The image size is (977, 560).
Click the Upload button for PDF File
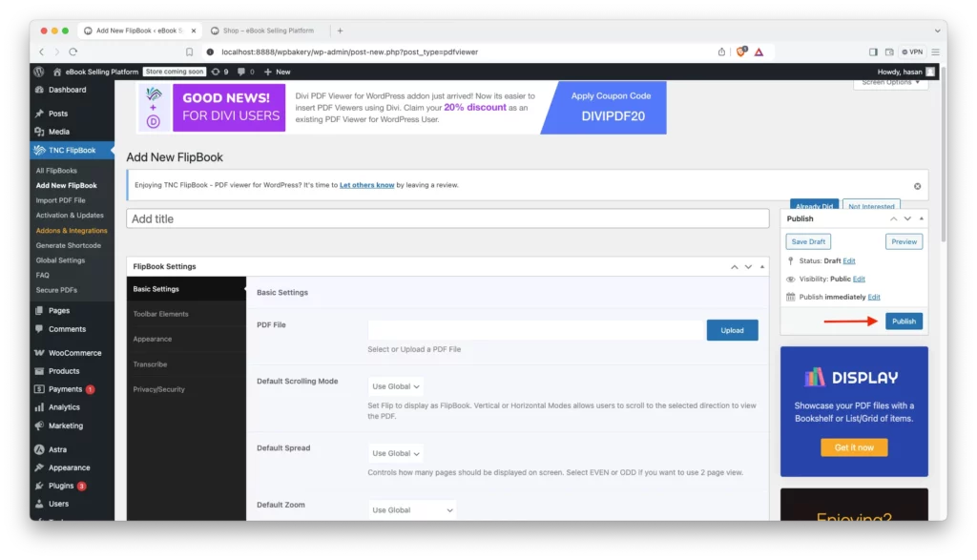coord(732,330)
